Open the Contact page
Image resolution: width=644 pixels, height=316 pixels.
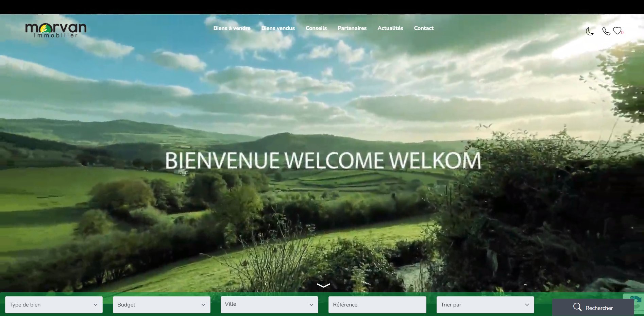(423, 28)
